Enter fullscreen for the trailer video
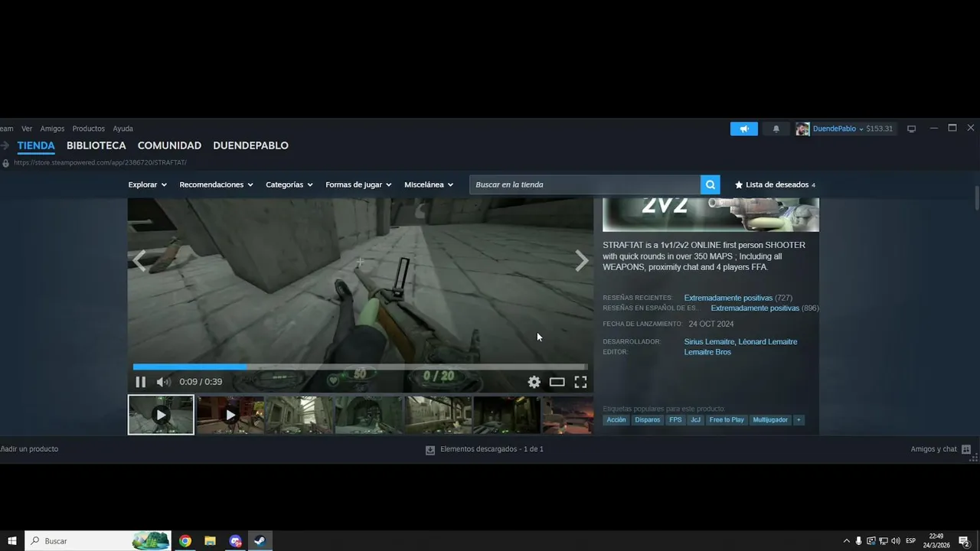Image resolution: width=980 pixels, height=551 pixels. click(581, 382)
